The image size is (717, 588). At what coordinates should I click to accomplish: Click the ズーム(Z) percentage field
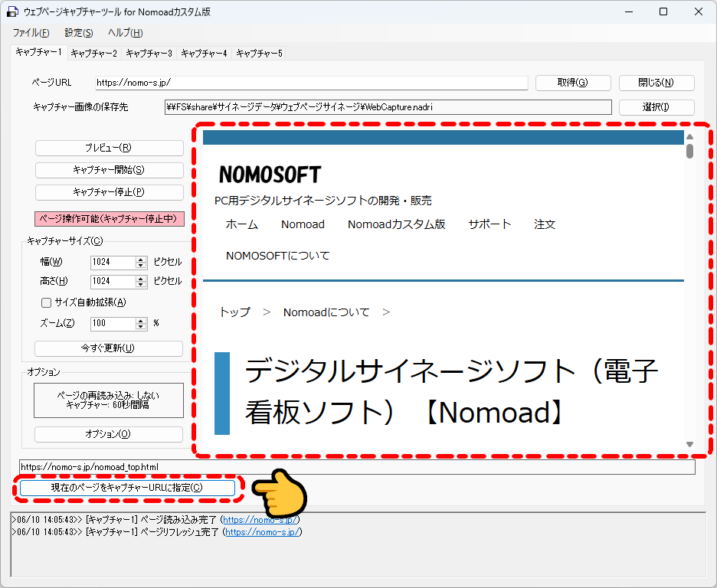tap(113, 323)
